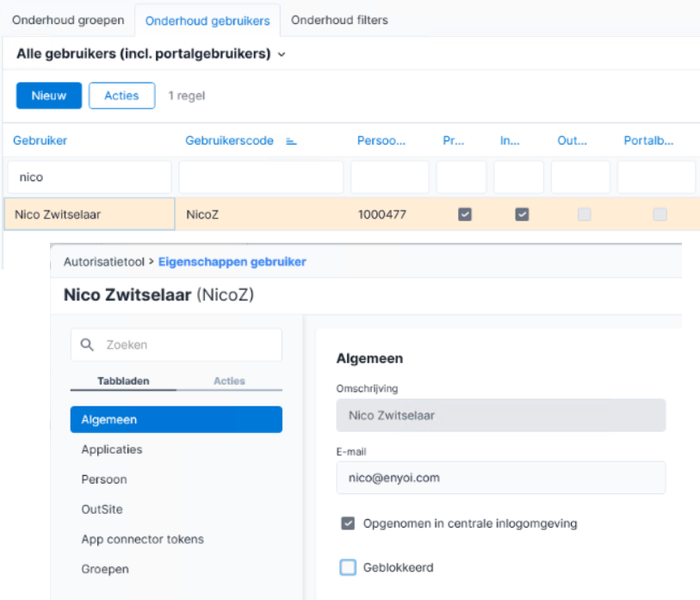Click the Nieuw button
The image size is (700, 600).
click(x=49, y=96)
